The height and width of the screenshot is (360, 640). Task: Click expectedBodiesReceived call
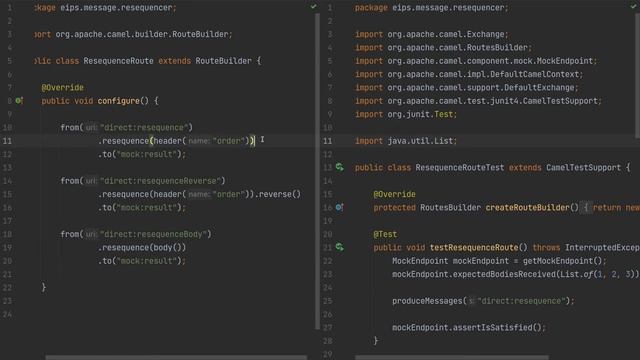click(x=504, y=274)
